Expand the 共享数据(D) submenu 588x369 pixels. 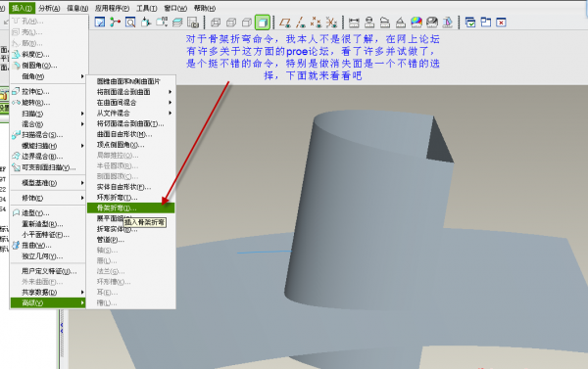coord(49,293)
